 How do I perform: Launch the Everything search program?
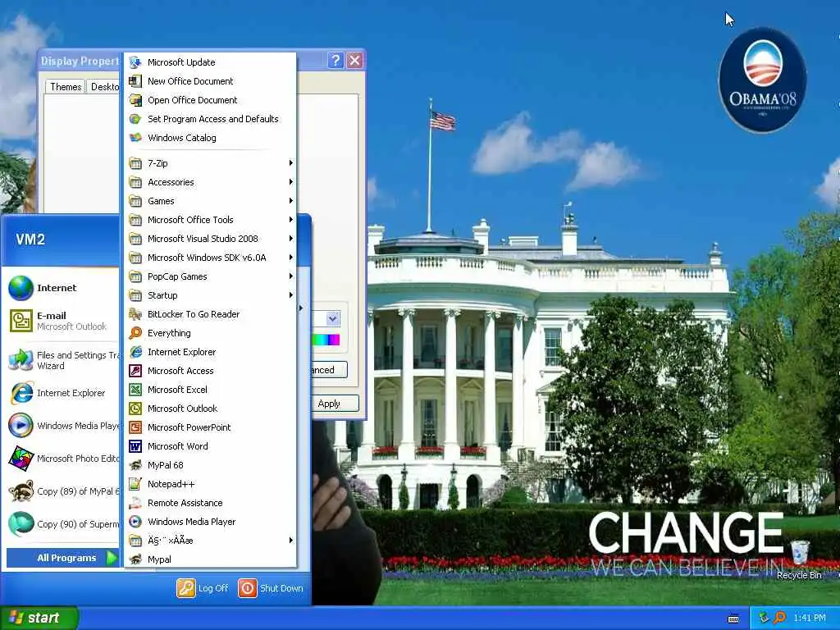210,333
